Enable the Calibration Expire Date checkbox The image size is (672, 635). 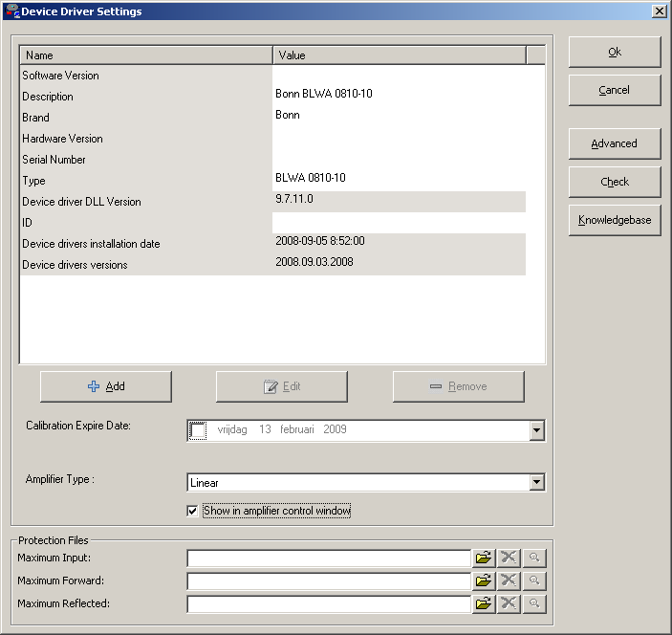(198, 430)
